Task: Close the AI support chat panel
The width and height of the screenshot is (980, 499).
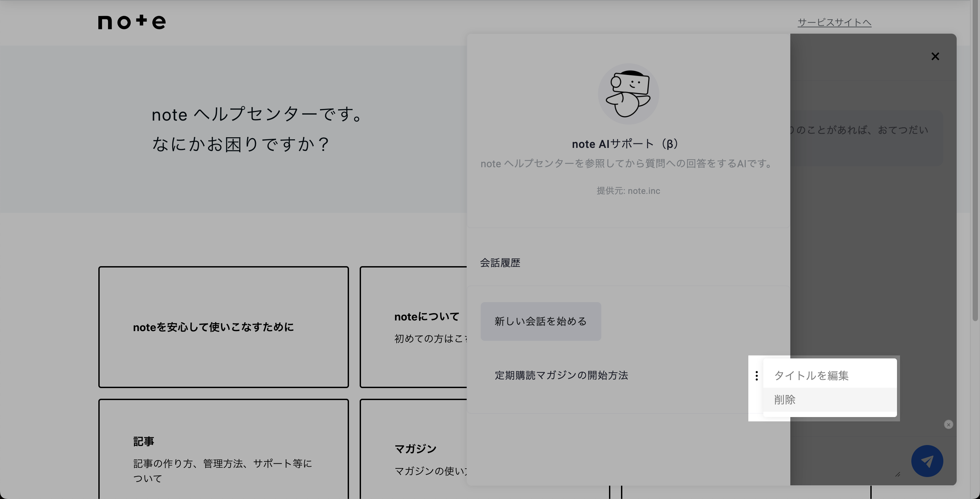Action: pyautogui.click(x=935, y=56)
